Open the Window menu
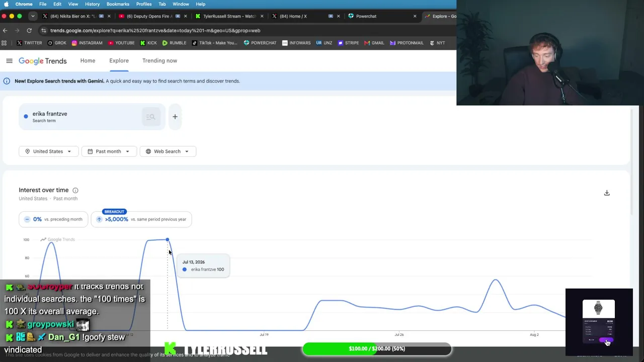This screenshot has height=362, width=644. tap(181, 4)
